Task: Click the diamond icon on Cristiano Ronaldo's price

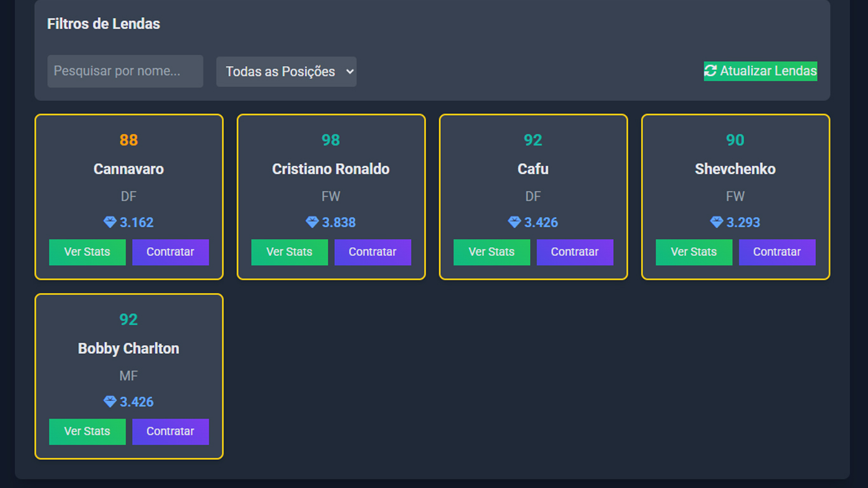Action: coord(312,222)
